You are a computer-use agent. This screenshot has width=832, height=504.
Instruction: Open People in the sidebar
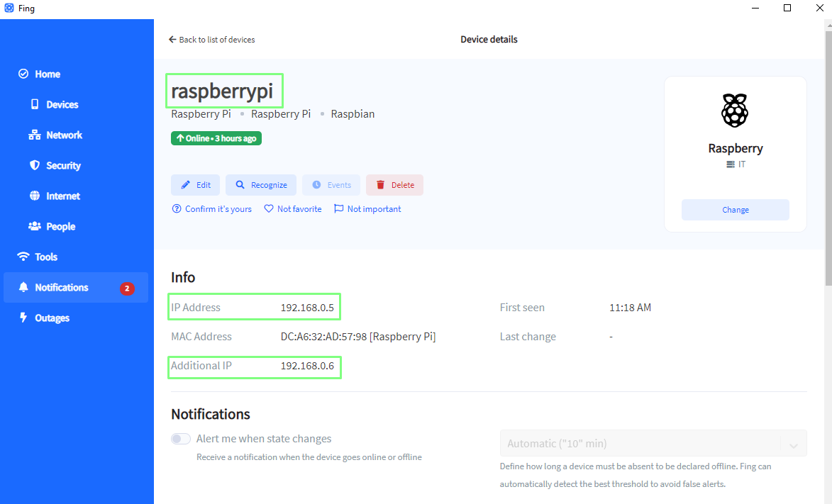pos(60,227)
